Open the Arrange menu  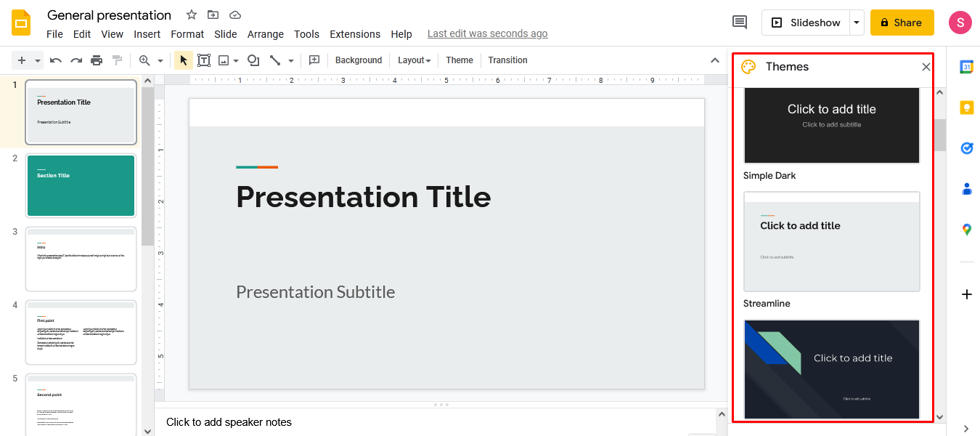pos(266,33)
